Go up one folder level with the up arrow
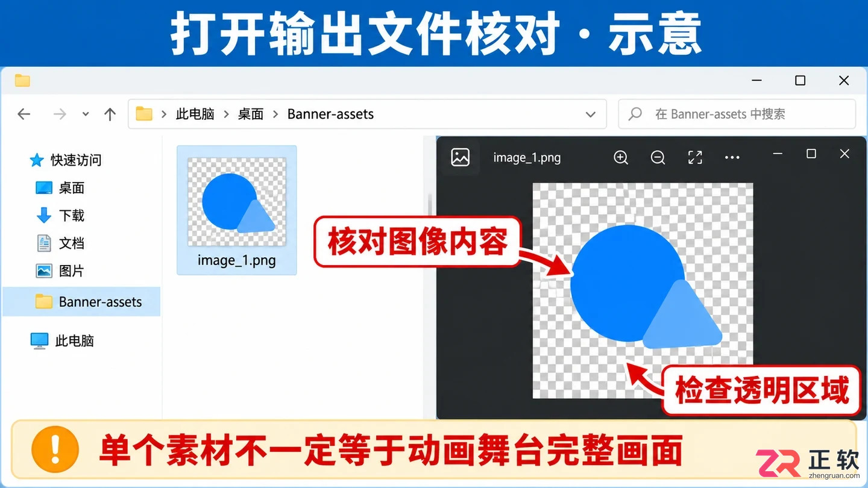 [x=110, y=114]
